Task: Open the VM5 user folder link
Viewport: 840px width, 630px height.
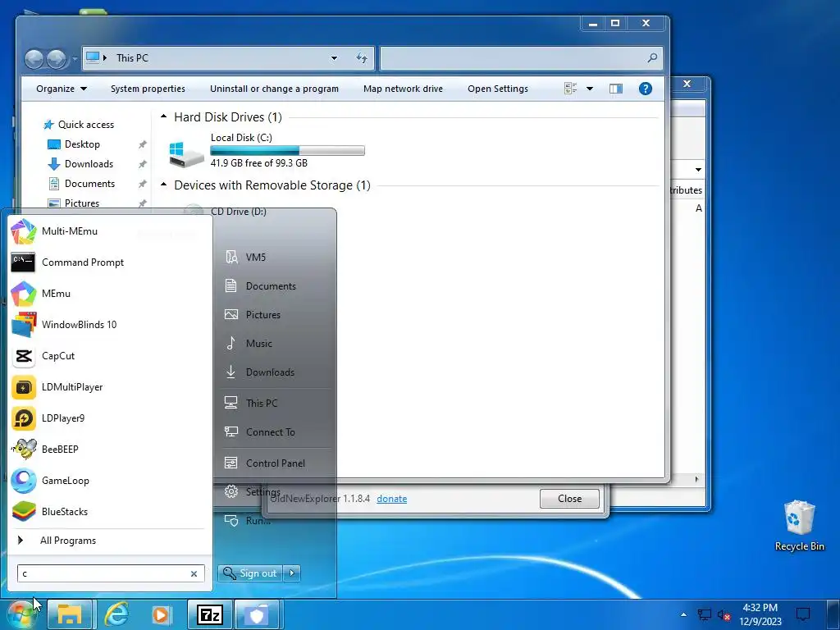Action: pos(245,257)
